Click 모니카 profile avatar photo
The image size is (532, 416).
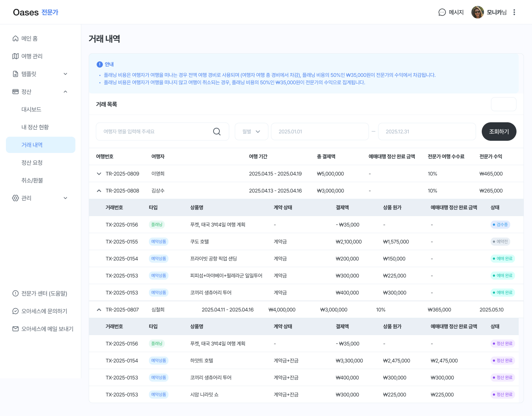coord(477,12)
